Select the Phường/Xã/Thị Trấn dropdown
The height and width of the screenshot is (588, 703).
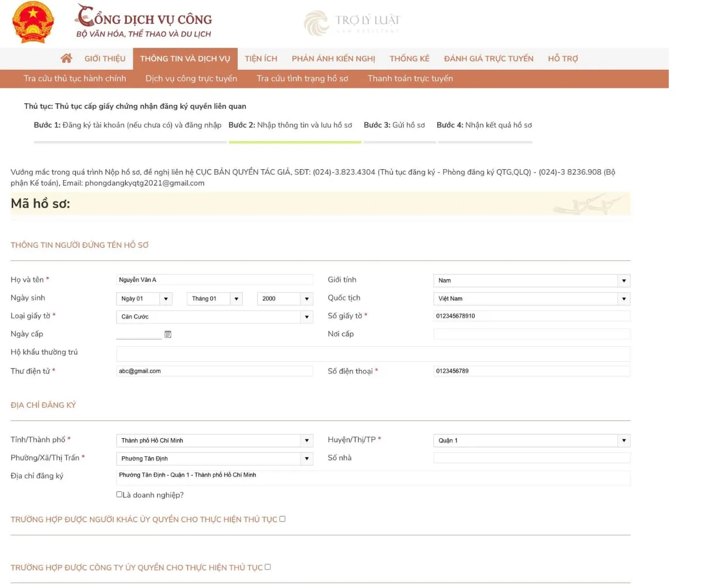214,458
